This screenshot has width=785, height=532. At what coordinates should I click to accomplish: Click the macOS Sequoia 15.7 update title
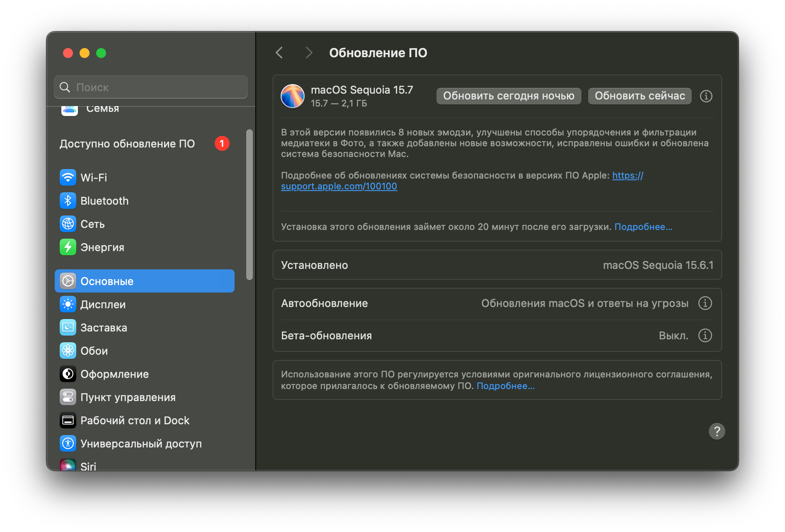[362, 90]
